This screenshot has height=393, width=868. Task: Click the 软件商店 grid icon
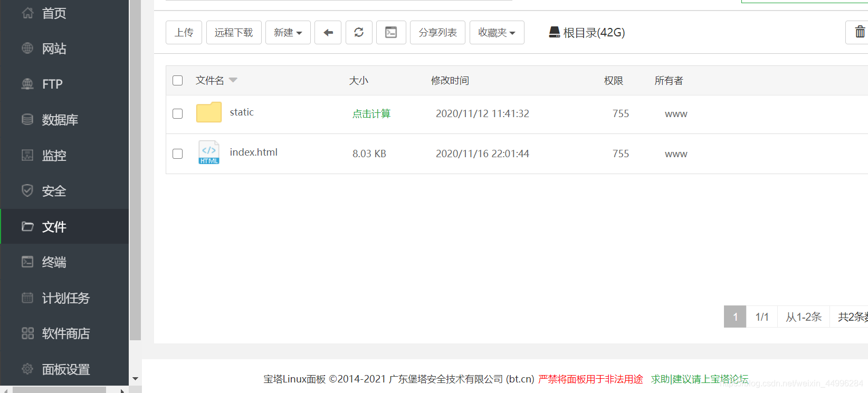(27, 333)
